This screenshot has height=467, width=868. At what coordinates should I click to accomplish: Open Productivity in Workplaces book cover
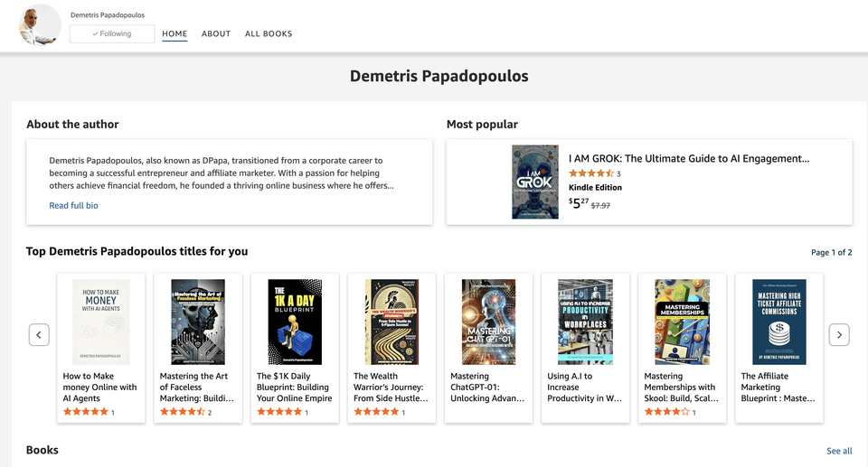coord(585,322)
